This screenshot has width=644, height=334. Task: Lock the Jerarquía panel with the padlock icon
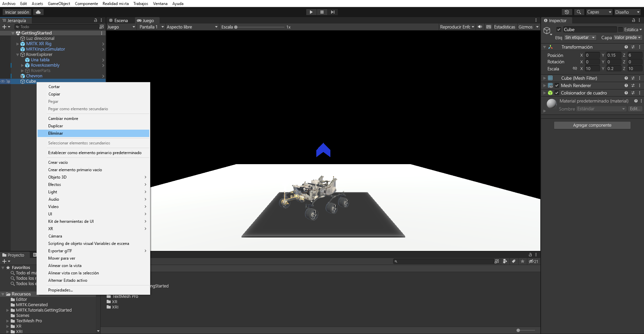[x=96, y=20]
